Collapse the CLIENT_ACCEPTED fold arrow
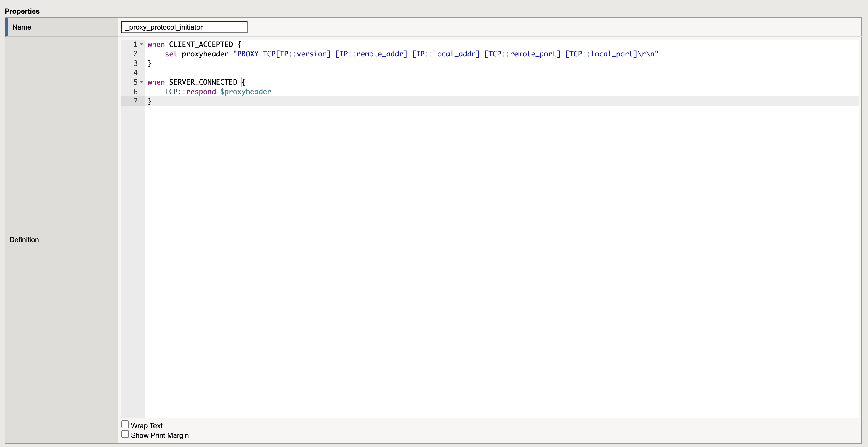This screenshot has height=447, width=868. tap(142, 44)
